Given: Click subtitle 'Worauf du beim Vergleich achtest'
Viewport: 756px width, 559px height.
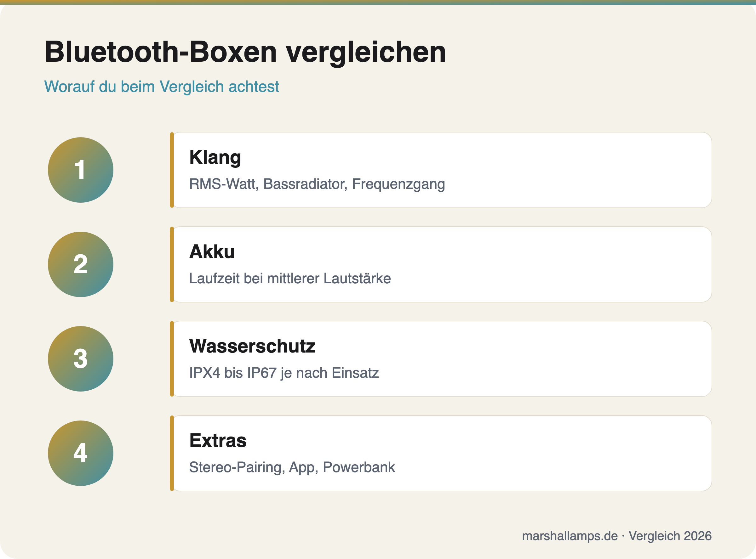Looking at the screenshot, I should pyautogui.click(x=162, y=87).
